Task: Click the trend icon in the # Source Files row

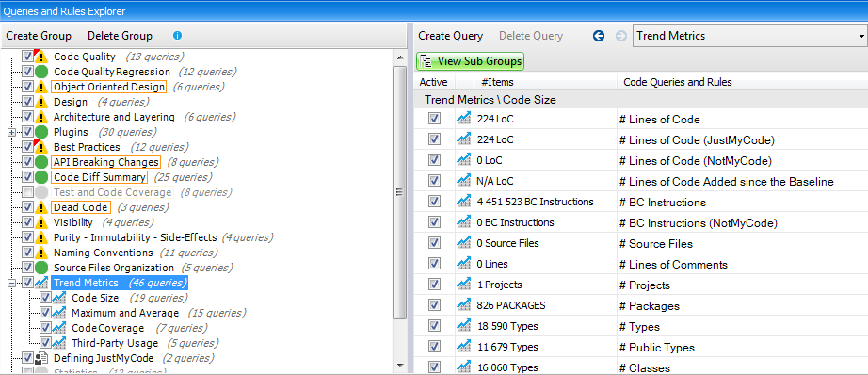Action: (463, 243)
